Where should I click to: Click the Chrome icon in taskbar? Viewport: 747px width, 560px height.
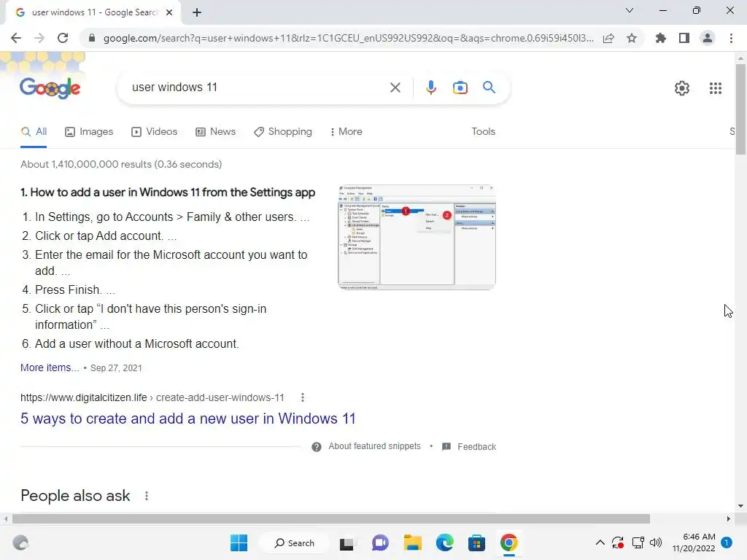tap(508, 542)
